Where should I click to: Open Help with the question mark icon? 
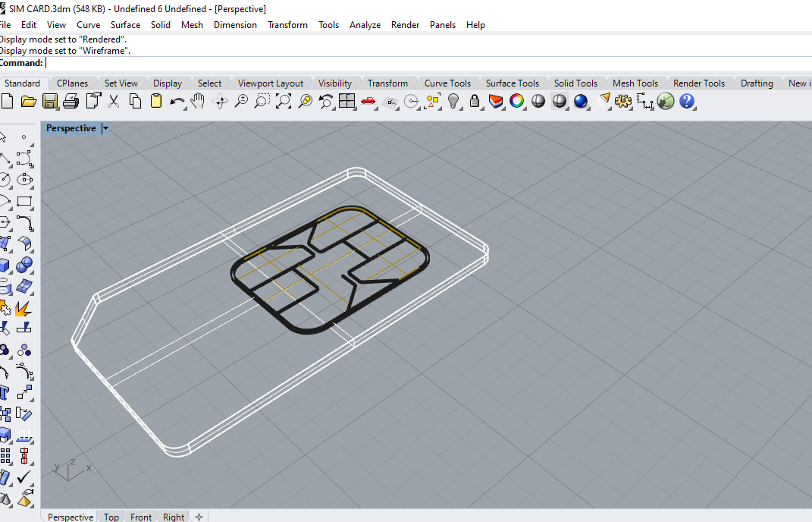687,101
